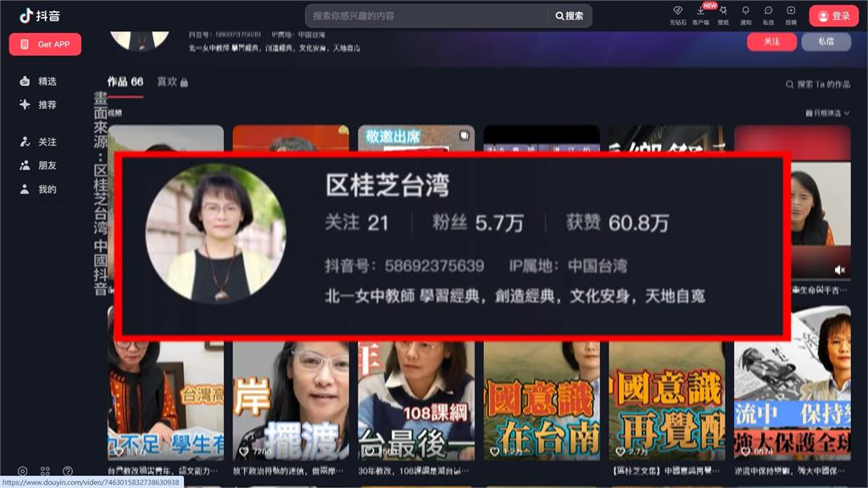Unmute via speaker icon on right video
The image size is (868, 488).
click(x=840, y=269)
